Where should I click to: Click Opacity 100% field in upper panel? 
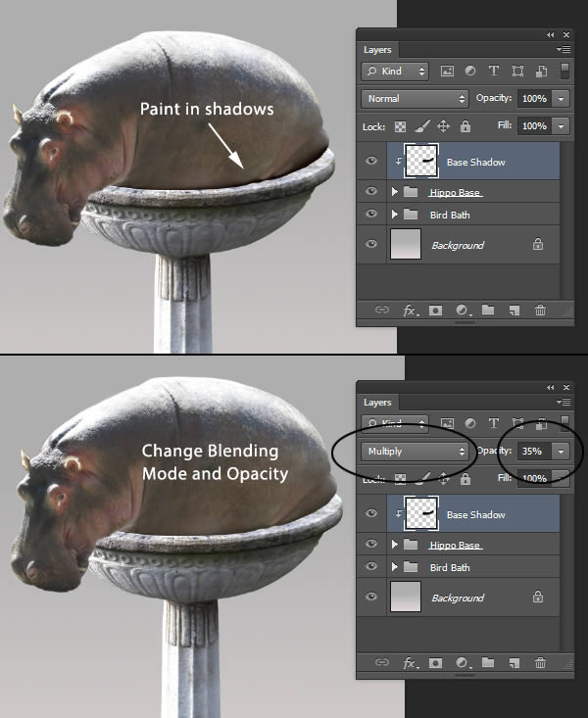coord(535,99)
